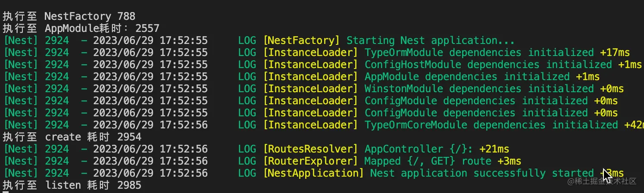
Task: Click the NestFactory 788 output line
Action: click(x=69, y=16)
